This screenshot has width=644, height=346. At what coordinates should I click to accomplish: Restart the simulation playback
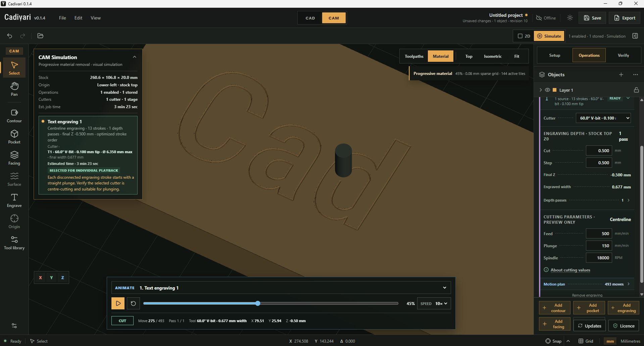(x=133, y=303)
